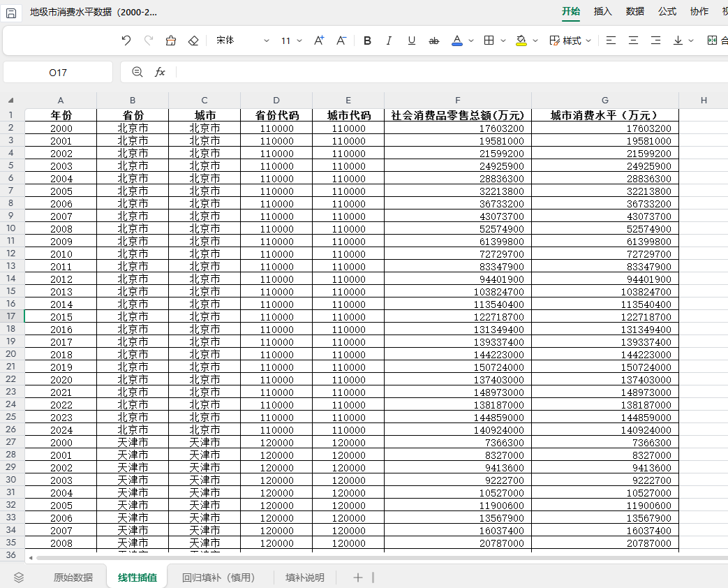Switch to 原始数据 sheet tab
Image resolution: width=728 pixels, height=588 pixels.
(73, 578)
